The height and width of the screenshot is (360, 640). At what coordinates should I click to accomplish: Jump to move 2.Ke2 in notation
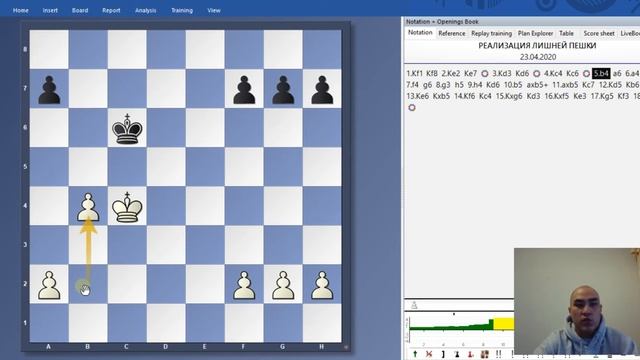click(451, 73)
